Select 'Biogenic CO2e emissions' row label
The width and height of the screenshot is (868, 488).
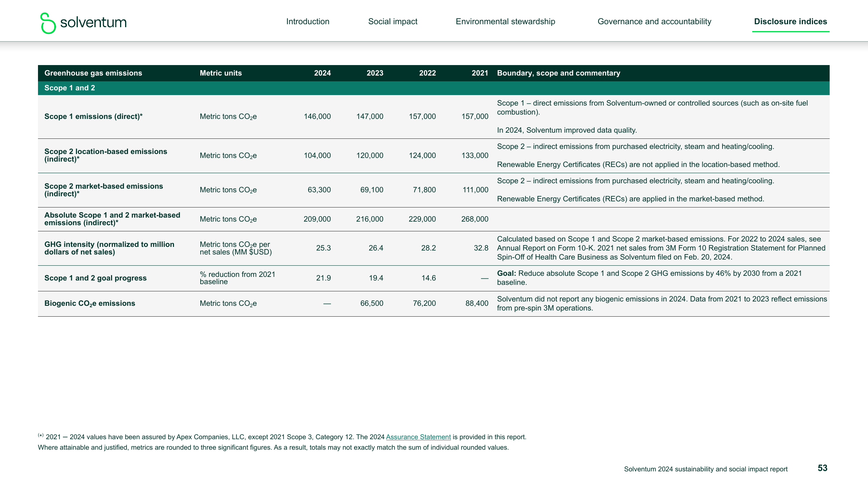[90, 304]
